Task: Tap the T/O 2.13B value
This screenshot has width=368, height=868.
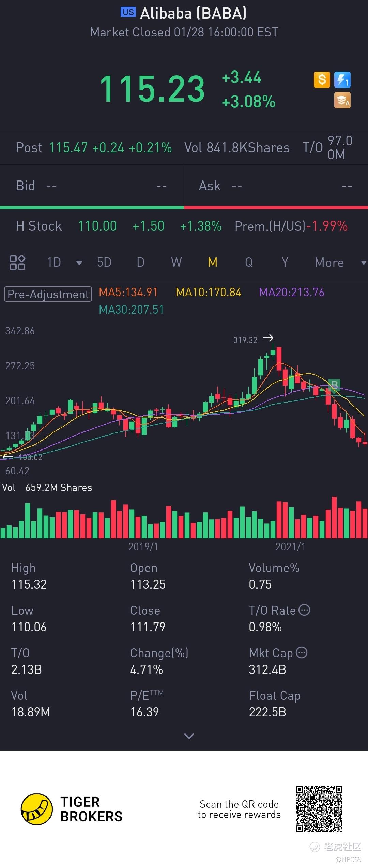Action: coord(27,669)
